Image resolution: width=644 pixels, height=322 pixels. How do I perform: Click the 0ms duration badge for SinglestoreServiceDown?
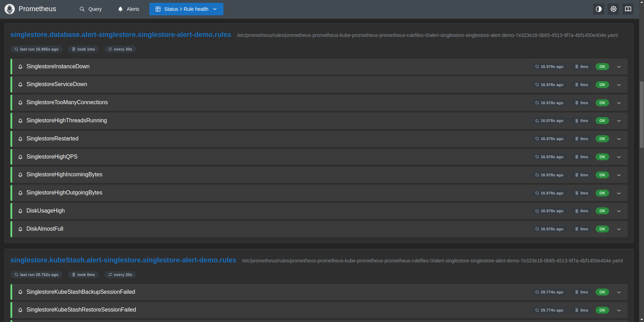[x=582, y=85]
